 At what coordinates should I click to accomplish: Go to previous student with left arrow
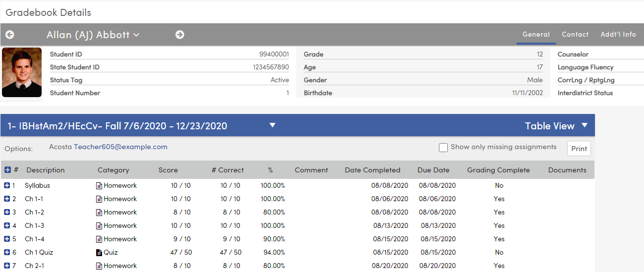click(x=10, y=35)
